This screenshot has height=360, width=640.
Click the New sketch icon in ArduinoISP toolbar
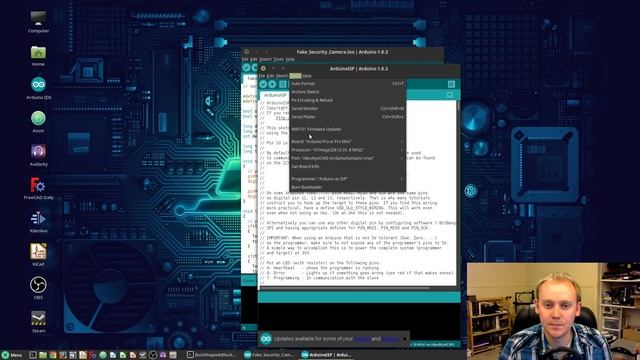point(282,84)
